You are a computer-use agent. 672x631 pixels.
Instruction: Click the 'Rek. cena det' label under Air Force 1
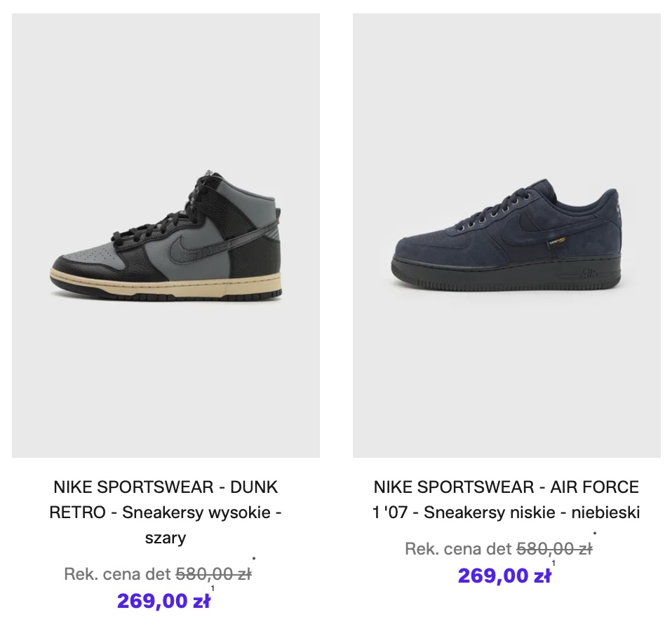click(458, 549)
